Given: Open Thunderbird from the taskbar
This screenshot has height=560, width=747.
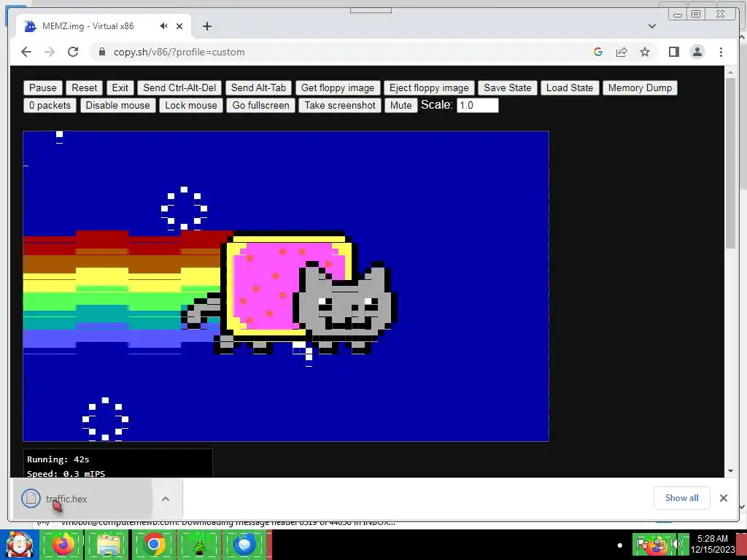Looking at the screenshot, I should point(244,545).
